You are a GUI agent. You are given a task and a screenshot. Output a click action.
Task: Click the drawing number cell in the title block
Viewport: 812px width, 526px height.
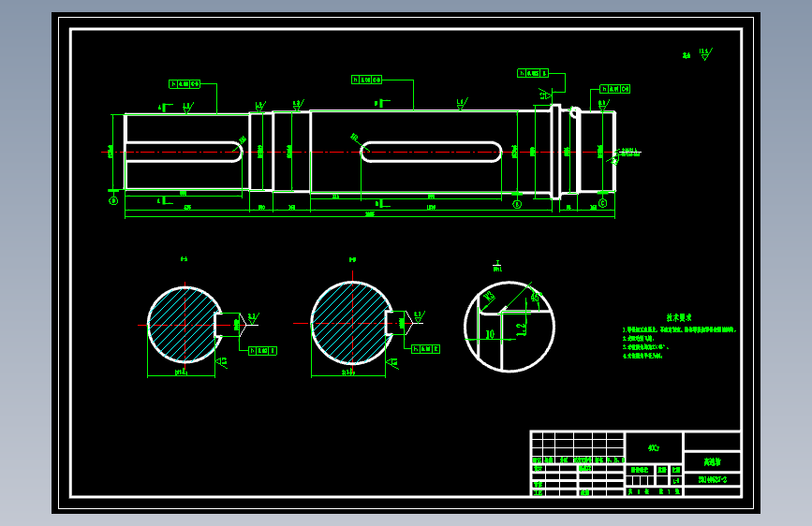(x=712, y=479)
